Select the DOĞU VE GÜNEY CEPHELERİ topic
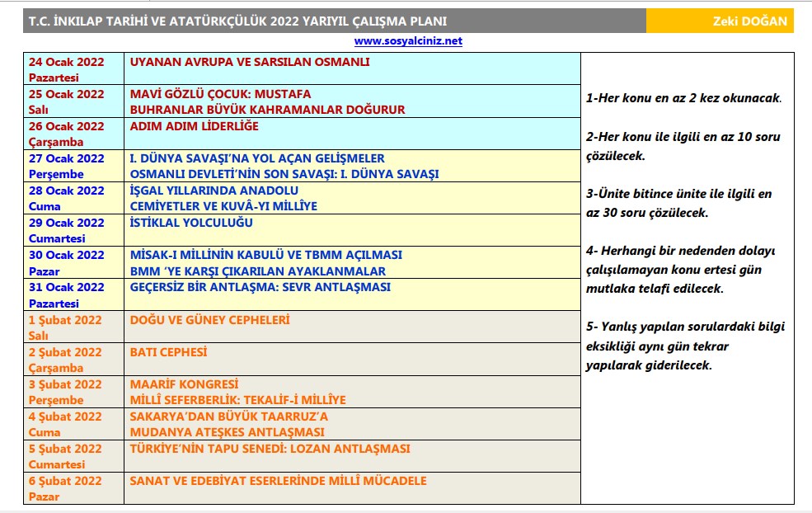The height and width of the screenshot is (513, 812). point(210,319)
